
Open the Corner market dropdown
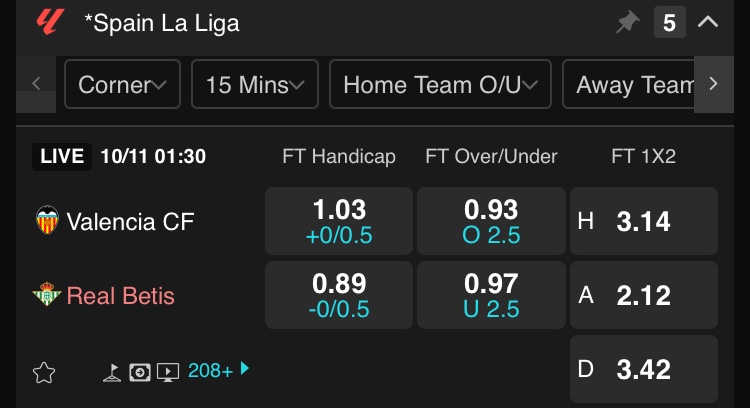122,84
